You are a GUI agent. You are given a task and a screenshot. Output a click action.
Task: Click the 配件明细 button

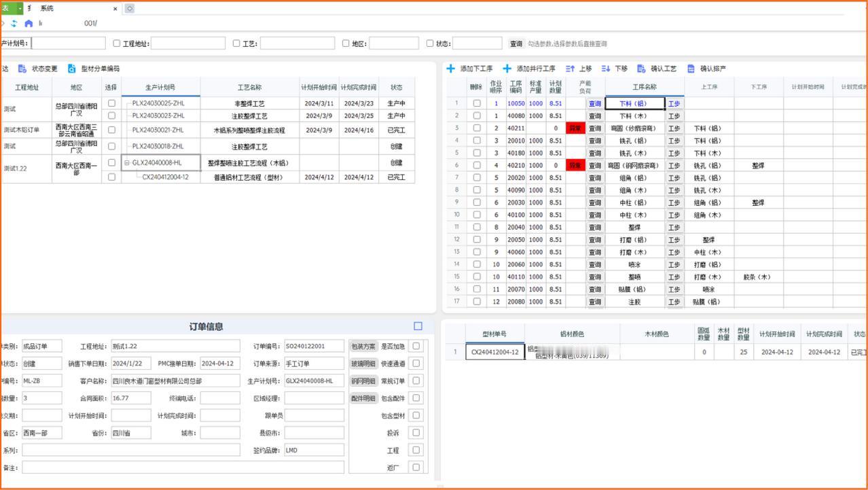click(x=363, y=398)
